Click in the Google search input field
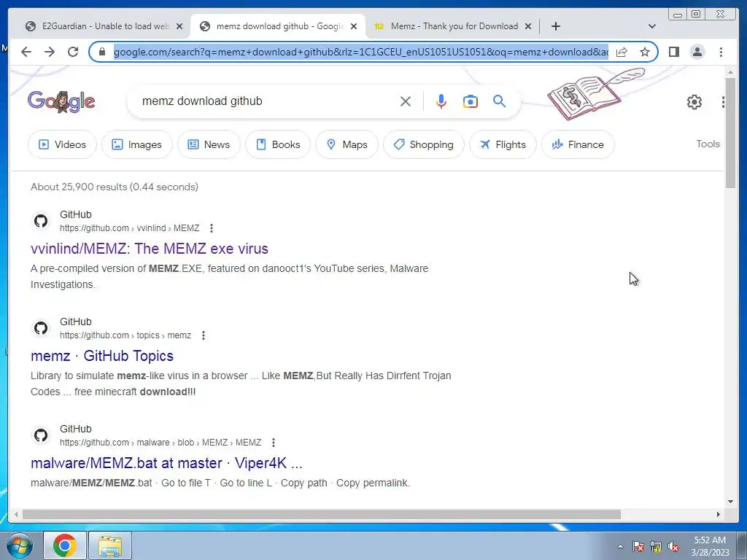 267,101
